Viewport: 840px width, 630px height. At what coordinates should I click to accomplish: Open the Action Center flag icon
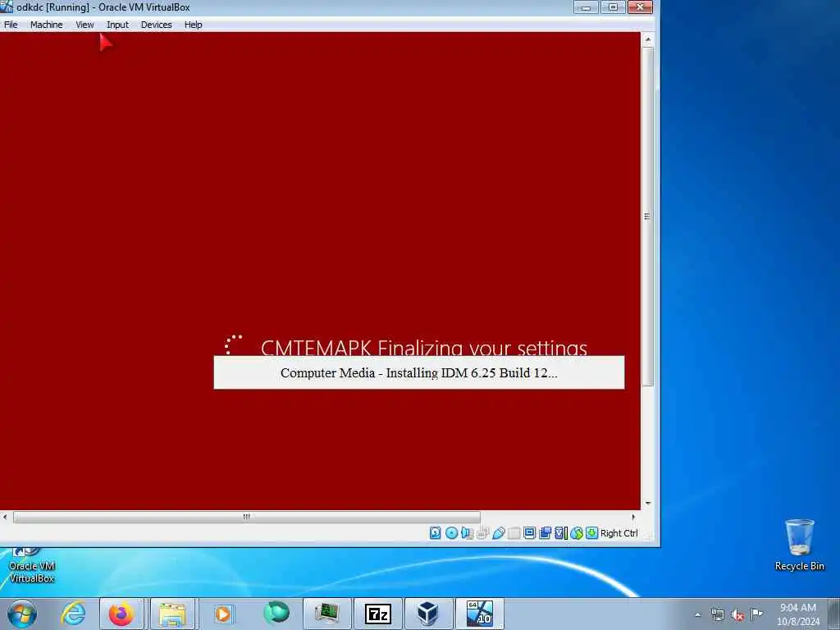[756, 614]
